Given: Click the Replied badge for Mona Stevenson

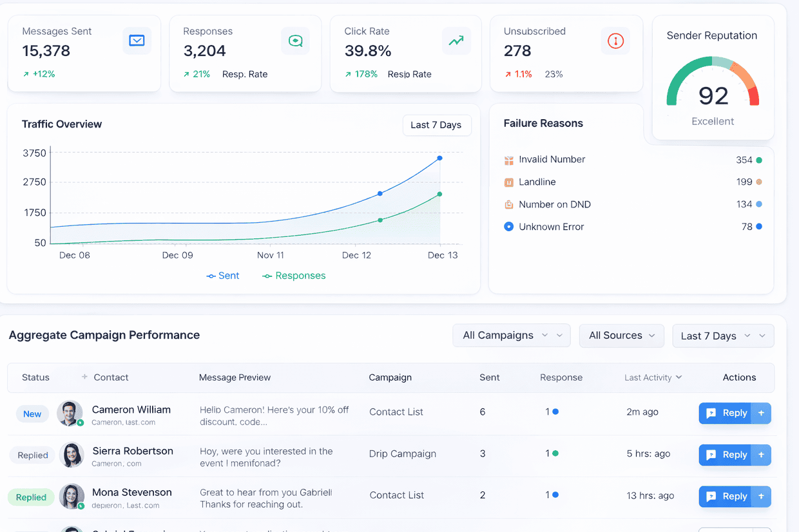Looking at the screenshot, I should click(31, 497).
